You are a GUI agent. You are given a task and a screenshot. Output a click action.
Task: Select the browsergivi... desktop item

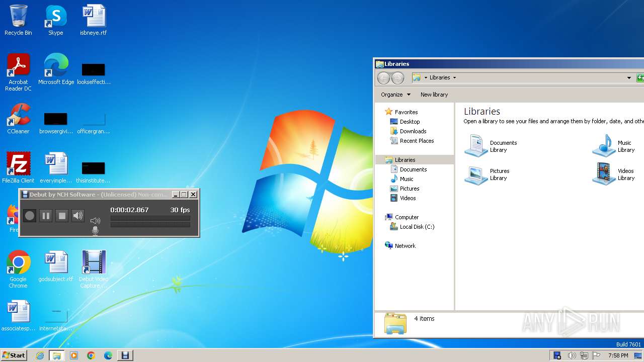[56, 122]
